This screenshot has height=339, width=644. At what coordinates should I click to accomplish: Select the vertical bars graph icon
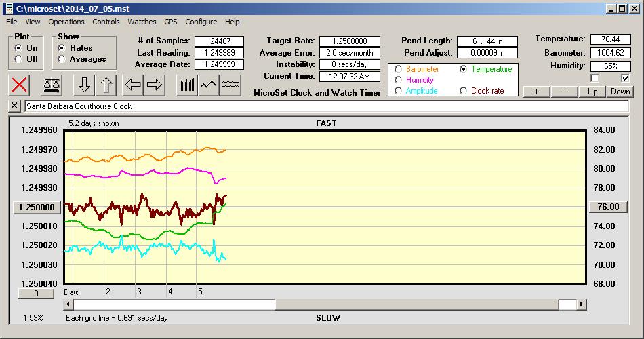pos(186,85)
